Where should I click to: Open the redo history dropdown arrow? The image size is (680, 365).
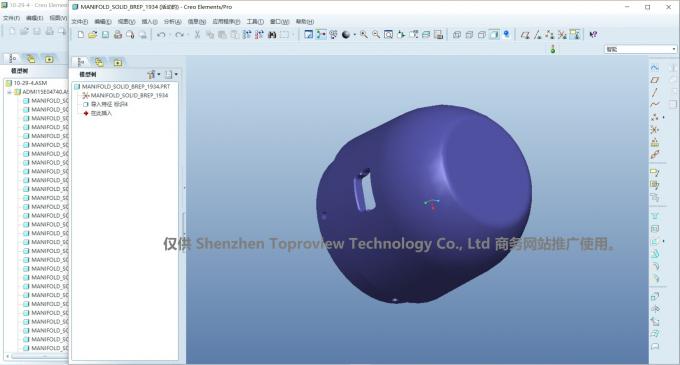[x=188, y=35]
